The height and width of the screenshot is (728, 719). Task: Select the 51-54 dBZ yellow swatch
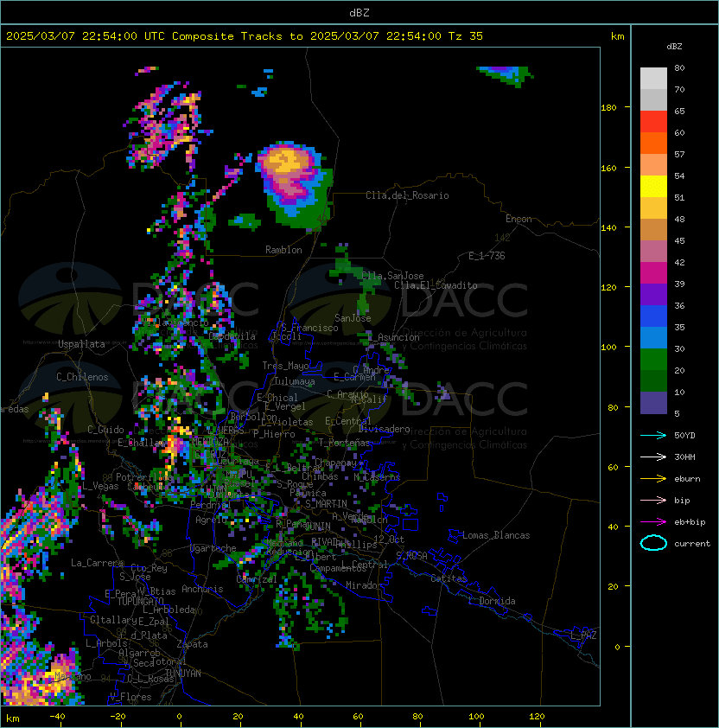pyautogui.click(x=653, y=187)
